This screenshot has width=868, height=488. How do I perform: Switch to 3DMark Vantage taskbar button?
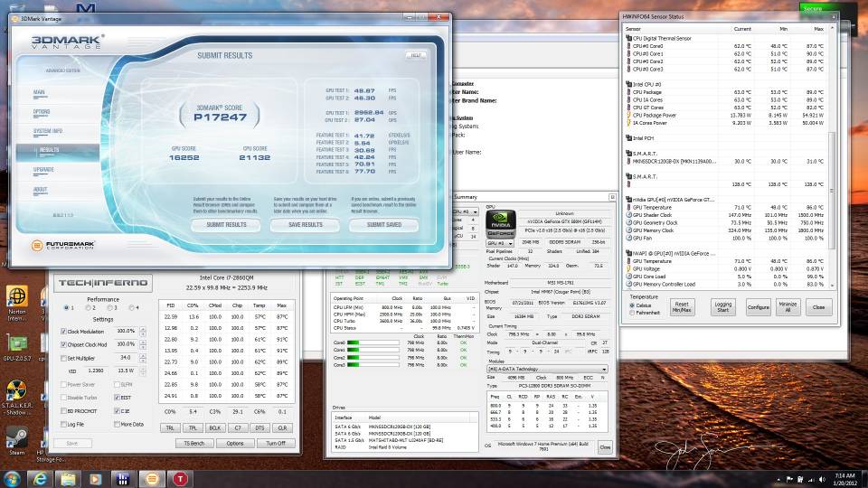click(x=152, y=479)
